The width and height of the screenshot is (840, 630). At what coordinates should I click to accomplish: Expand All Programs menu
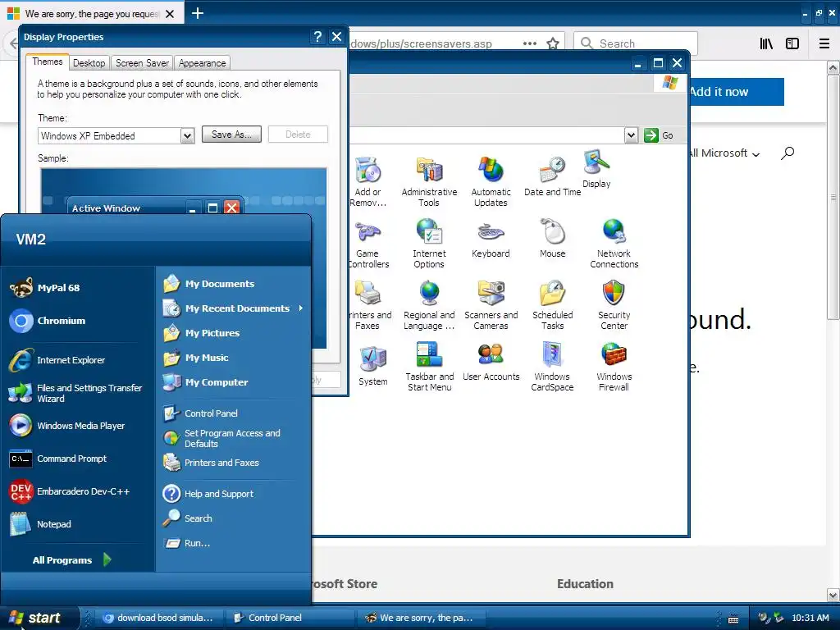pyautogui.click(x=71, y=559)
